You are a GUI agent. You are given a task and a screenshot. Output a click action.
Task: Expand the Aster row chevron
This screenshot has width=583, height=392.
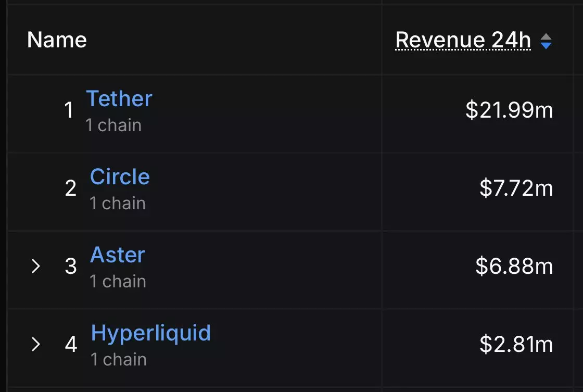click(36, 266)
